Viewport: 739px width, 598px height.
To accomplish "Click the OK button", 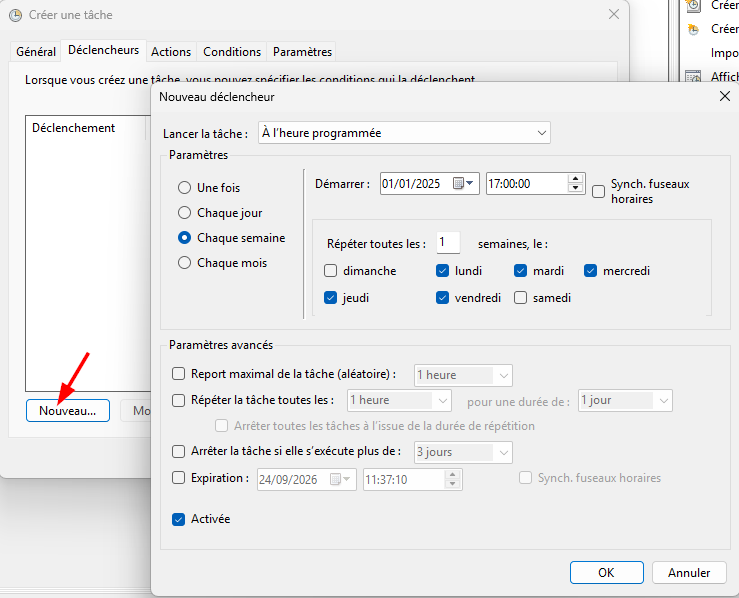I will (606, 573).
